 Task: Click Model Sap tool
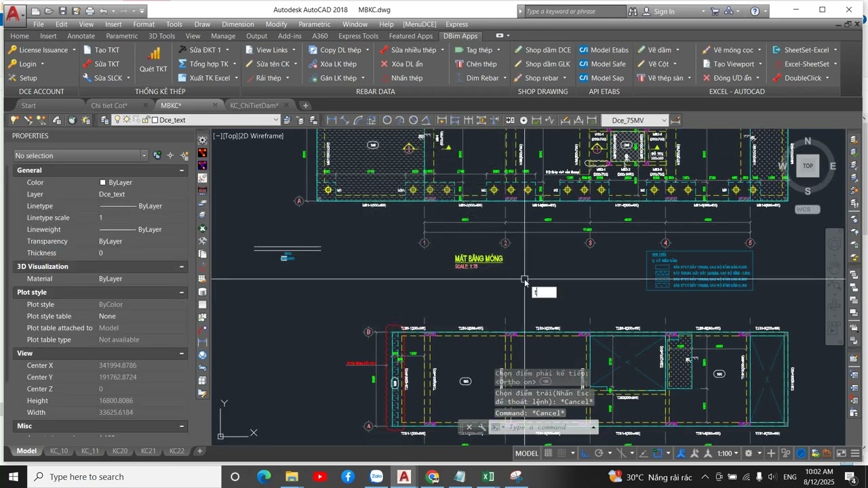[x=601, y=78]
